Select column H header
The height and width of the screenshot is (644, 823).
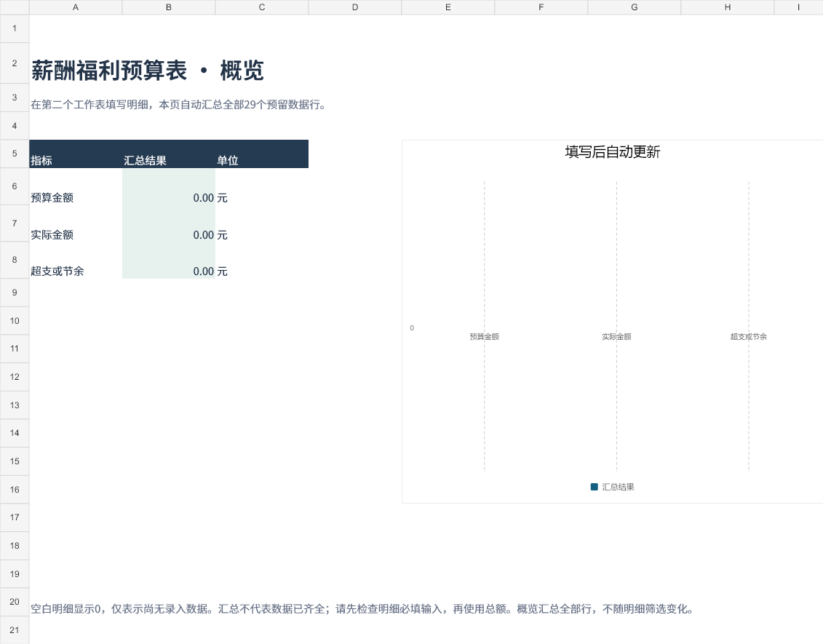tap(728, 7)
